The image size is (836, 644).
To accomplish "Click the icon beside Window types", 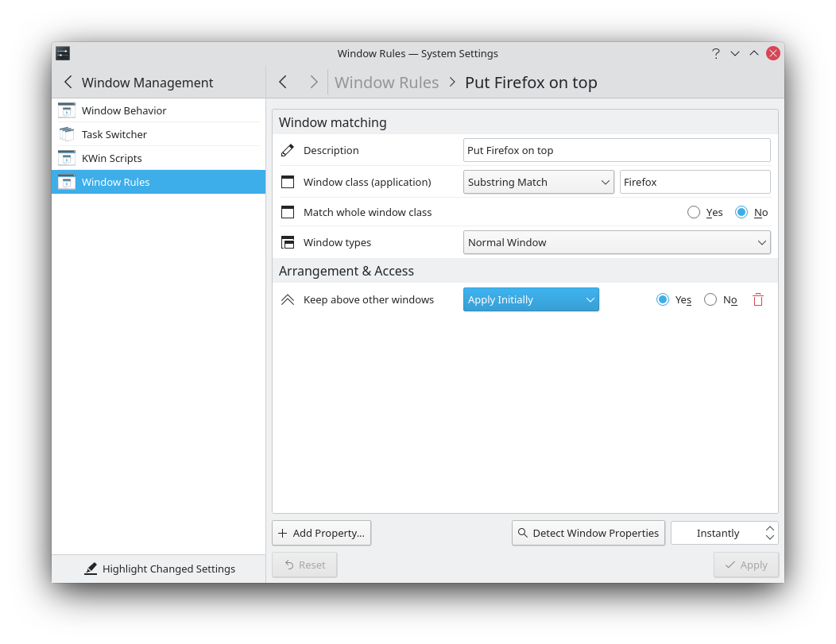I will click(288, 242).
